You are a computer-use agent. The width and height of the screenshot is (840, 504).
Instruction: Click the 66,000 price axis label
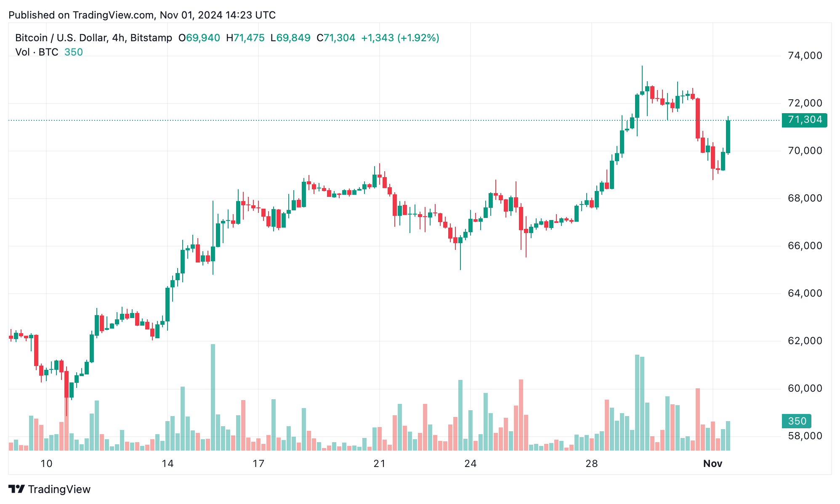pos(805,246)
